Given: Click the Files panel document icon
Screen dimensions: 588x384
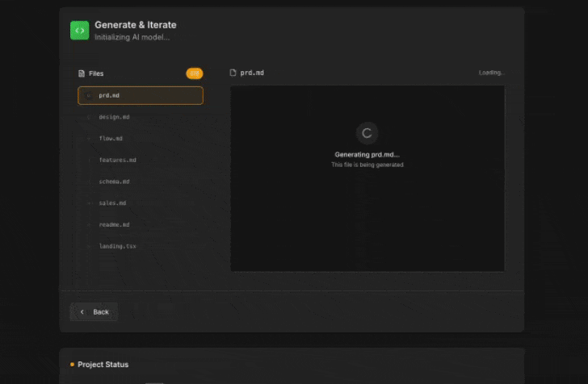Looking at the screenshot, I should pos(82,73).
